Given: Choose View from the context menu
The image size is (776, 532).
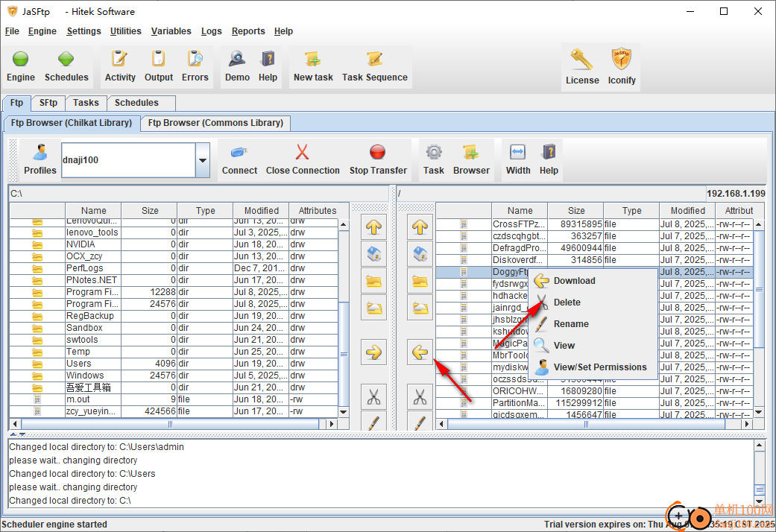Looking at the screenshot, I should 593,346.
